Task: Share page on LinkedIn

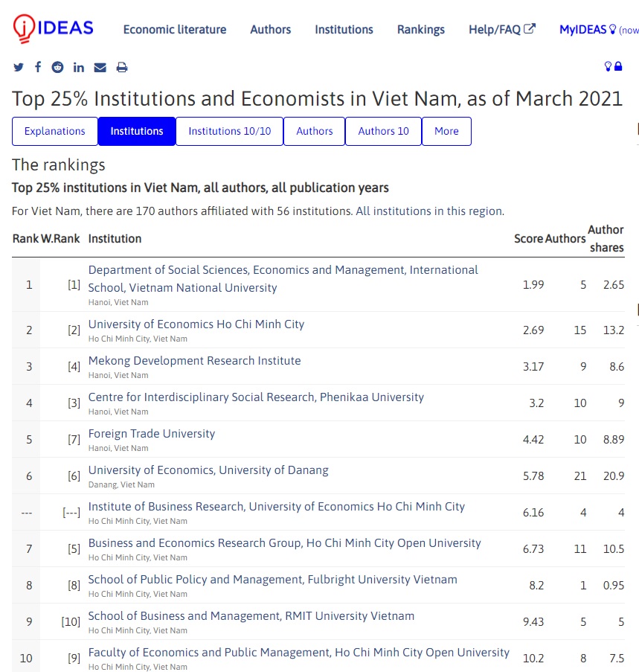Action: (x=78, y=67)
